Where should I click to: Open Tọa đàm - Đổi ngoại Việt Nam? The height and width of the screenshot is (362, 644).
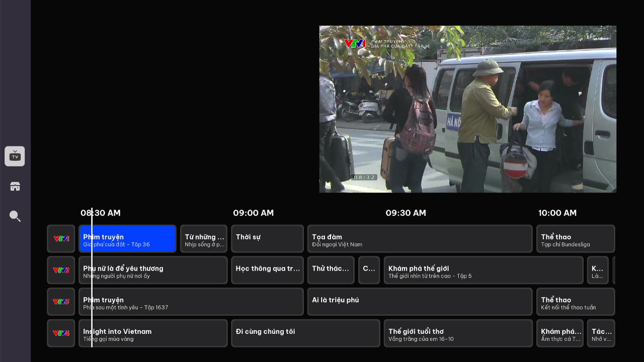[420, 238]
